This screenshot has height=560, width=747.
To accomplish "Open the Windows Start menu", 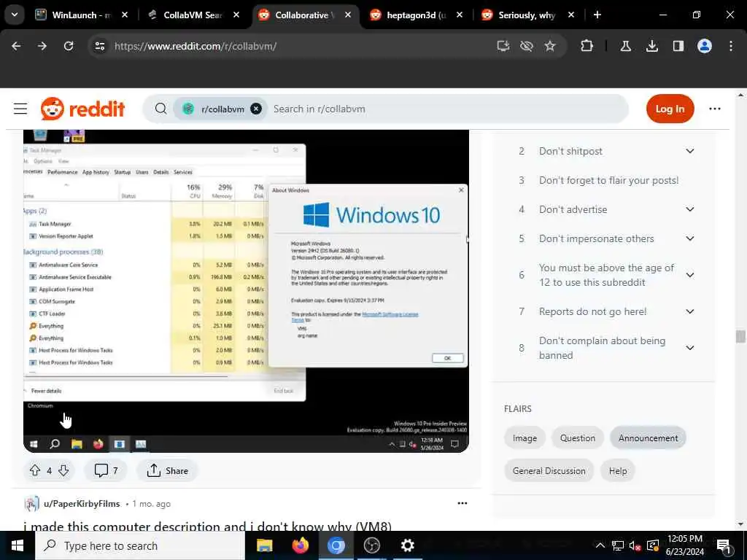I will click(x=18, y=545).
